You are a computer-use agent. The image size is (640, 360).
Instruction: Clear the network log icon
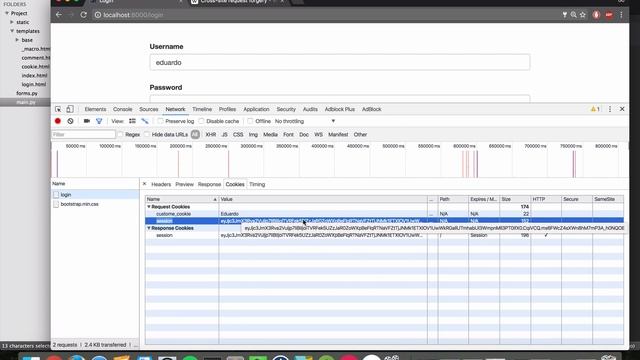(x=70, y=121)
